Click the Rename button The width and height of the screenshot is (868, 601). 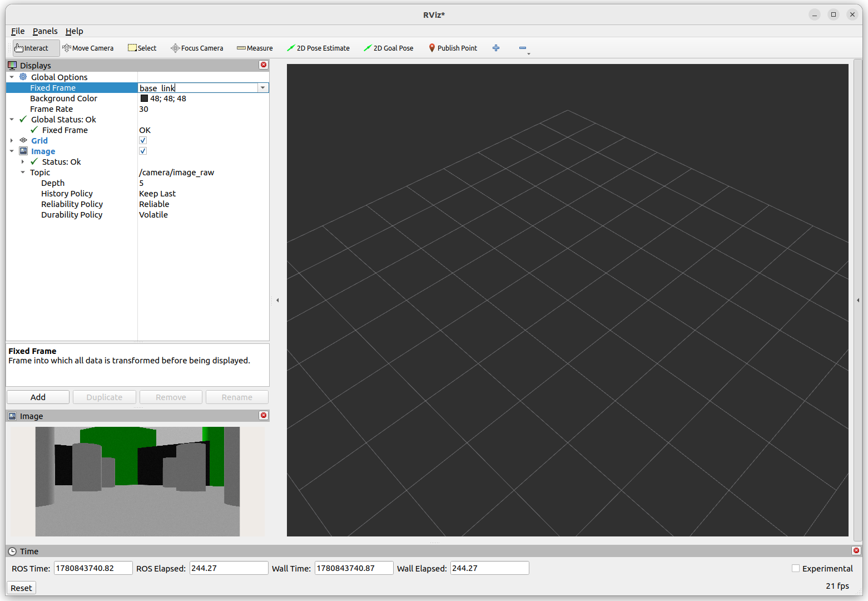pyautogui.click(x=237, y=397)
